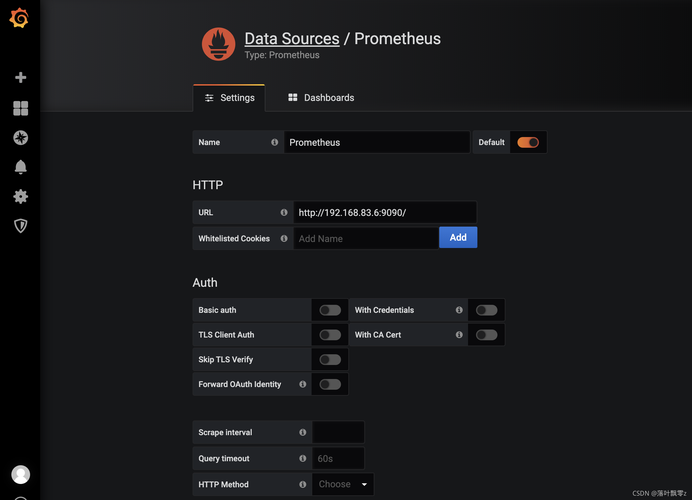Click the Grafana logo in the sidebar
Image resolution: width=692 pixels, height=500 pixels.
point(19,18)
